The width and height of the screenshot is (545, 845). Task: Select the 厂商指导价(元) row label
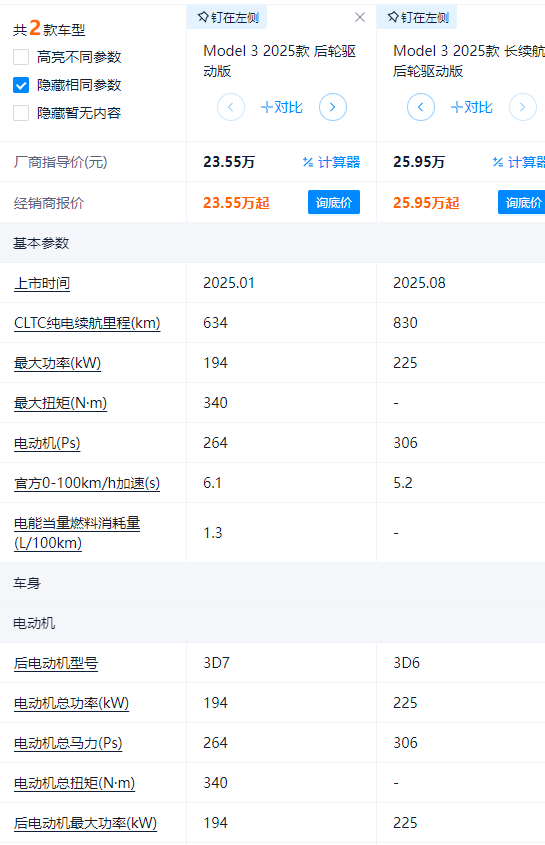[60, 162]
